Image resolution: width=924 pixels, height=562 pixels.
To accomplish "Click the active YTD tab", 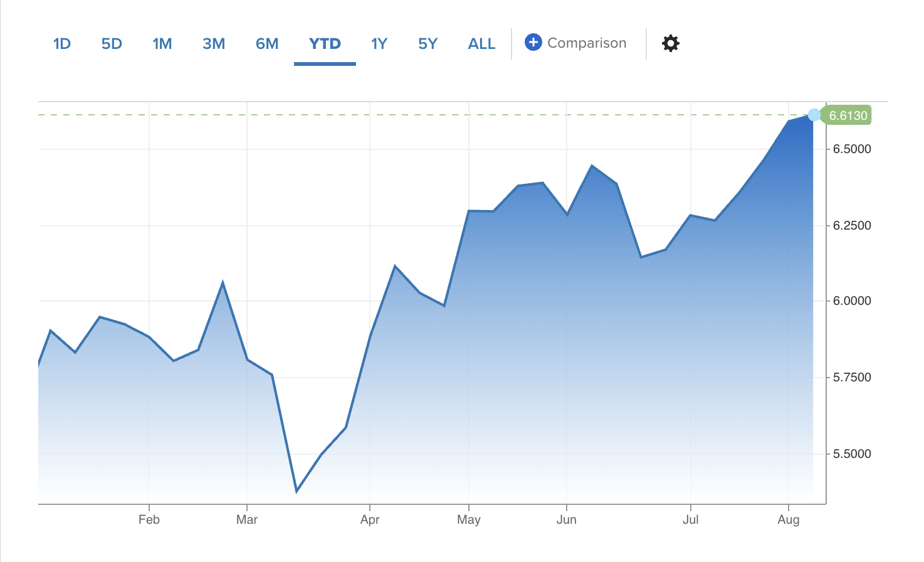I will click(x=325, y=44).
